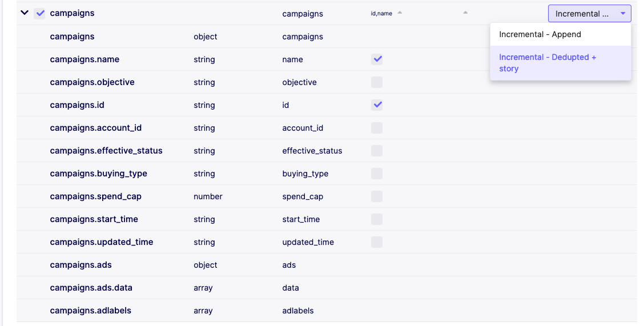Tick the effective_status field checkbox
The height and width of the screenshot is (326, 644).
click(x=377, y=151)
